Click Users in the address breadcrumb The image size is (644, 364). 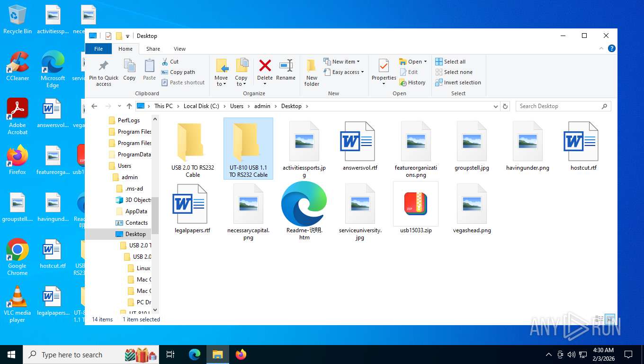coord(237,106)
